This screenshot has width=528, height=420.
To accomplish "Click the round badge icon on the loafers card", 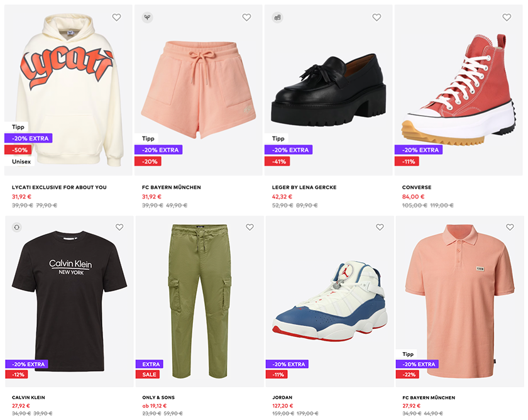I will [x=277, y=18].
